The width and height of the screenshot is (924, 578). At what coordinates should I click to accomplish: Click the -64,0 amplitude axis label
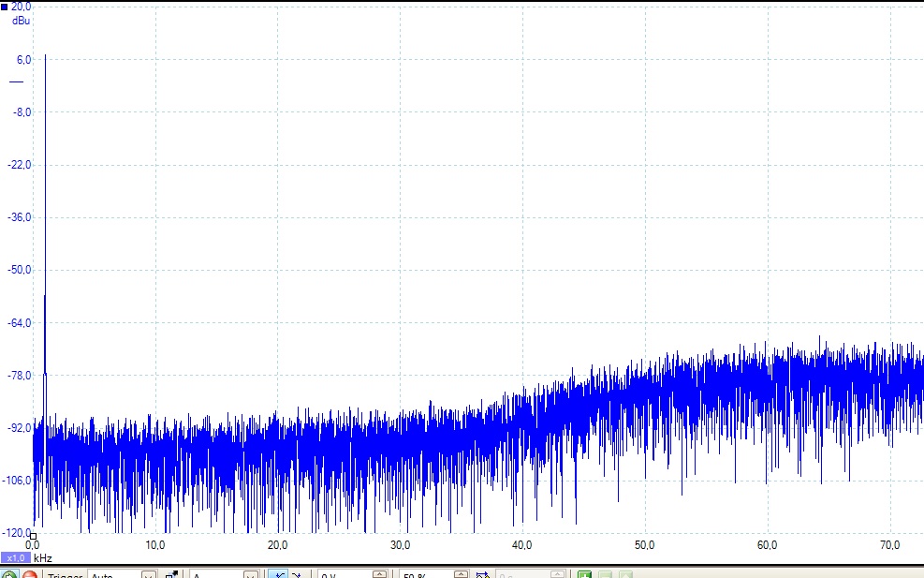click(20, 322)
